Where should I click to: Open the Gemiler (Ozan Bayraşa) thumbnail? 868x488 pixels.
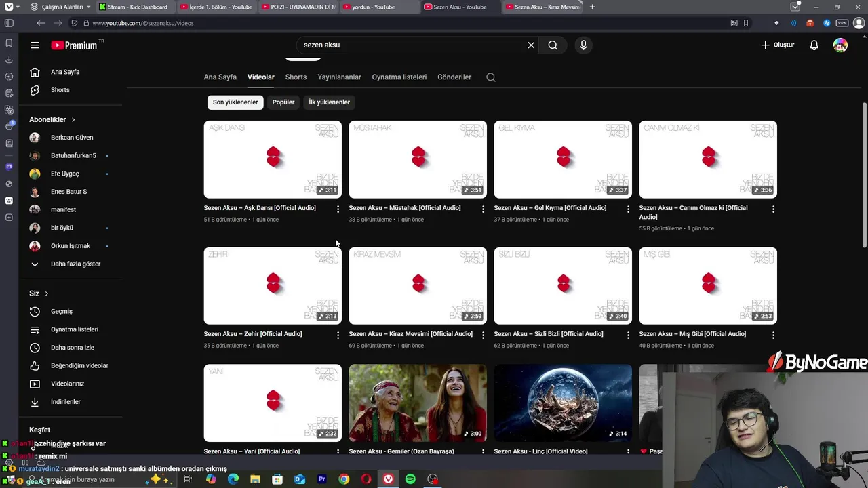pos(418,403)
